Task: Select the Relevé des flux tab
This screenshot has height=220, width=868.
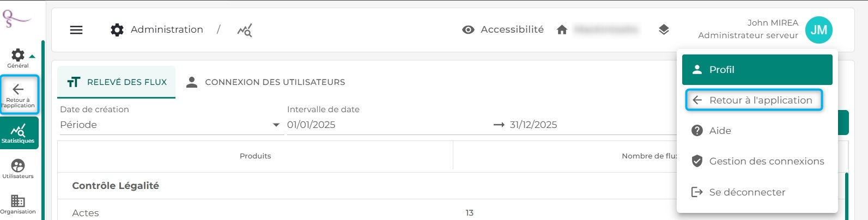Action: (x=117, y=82)
